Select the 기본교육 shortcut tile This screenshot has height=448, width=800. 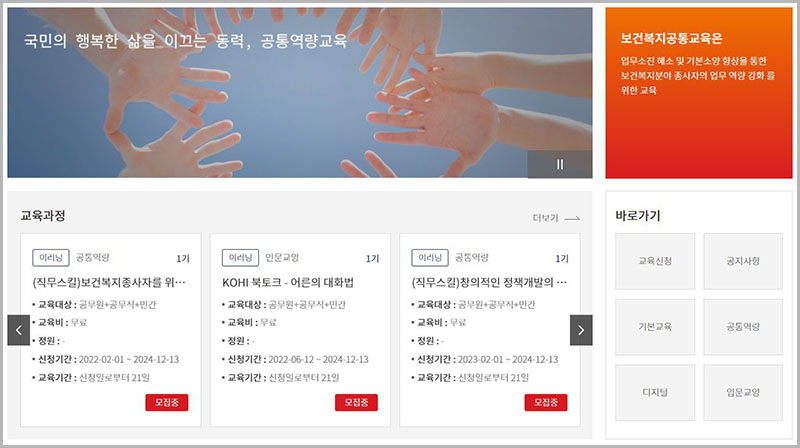pos(655,327)
